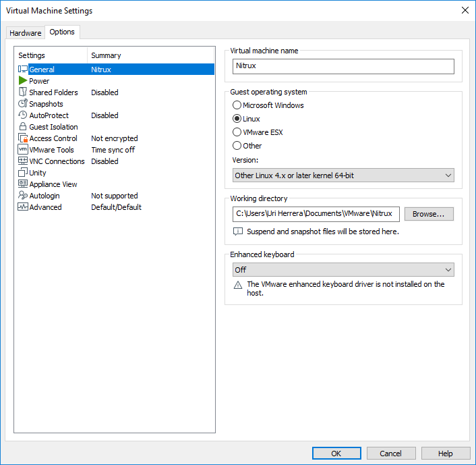
Task: Click the Unity windows icon
Action: coord(23,172)
